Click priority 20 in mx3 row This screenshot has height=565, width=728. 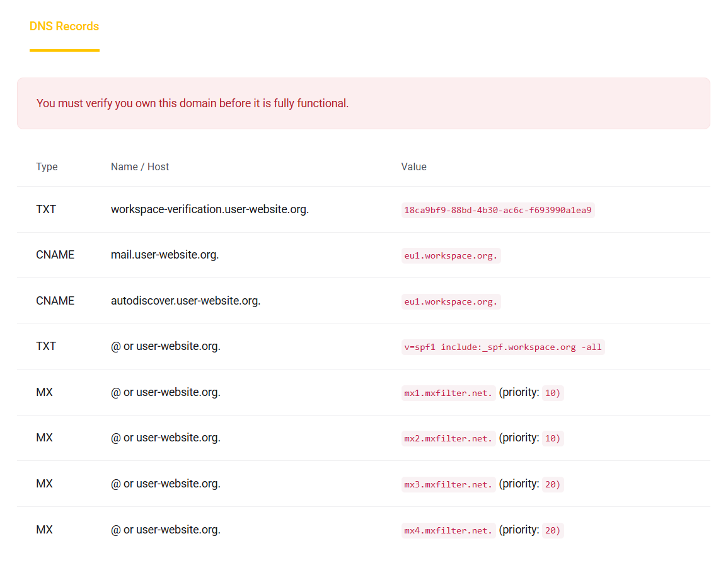(x=553, y=485)
